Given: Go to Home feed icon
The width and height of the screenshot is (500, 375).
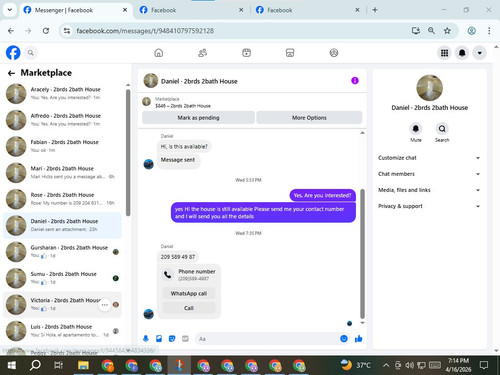Looking at the screenshot, I should pyautogui.click(x=159, y=53).
